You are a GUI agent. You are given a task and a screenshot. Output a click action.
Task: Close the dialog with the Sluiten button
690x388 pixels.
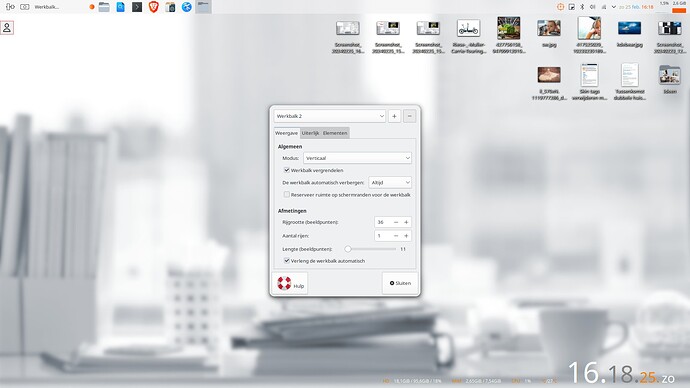point(400,283)
